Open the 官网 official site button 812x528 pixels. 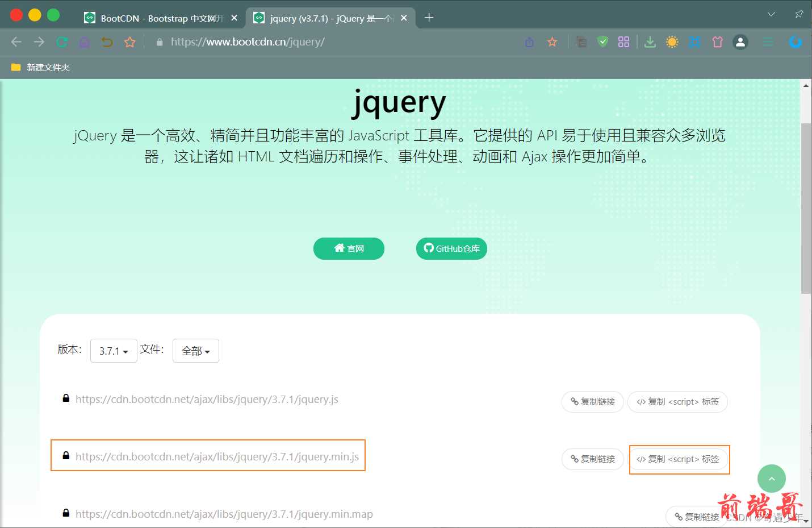click(349, 248)
